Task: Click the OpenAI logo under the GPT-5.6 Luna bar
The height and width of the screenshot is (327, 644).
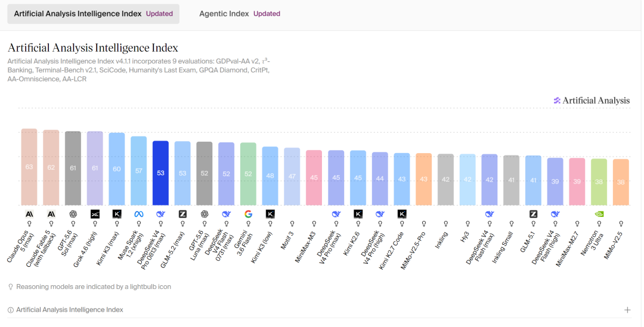Action: click(205, 214)
